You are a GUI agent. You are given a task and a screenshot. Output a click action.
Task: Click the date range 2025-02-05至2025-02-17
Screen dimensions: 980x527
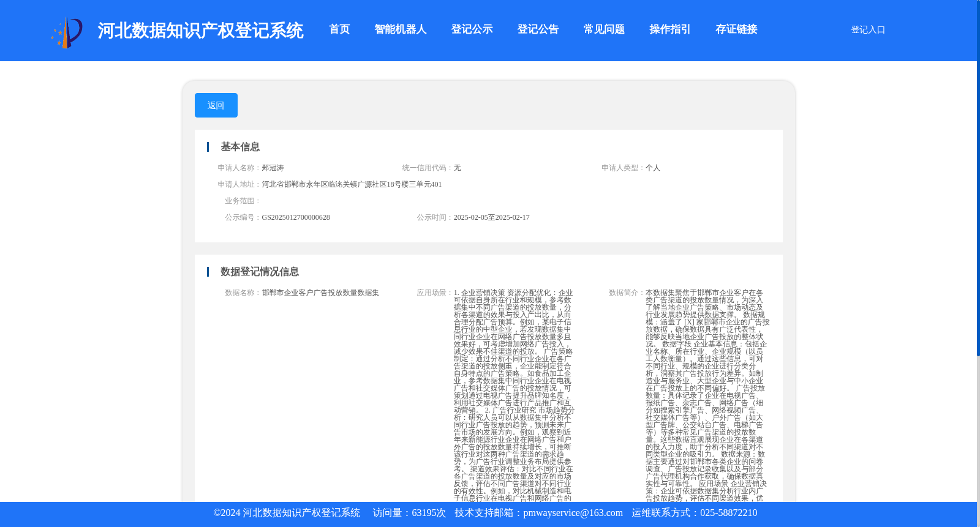[491, 217]
